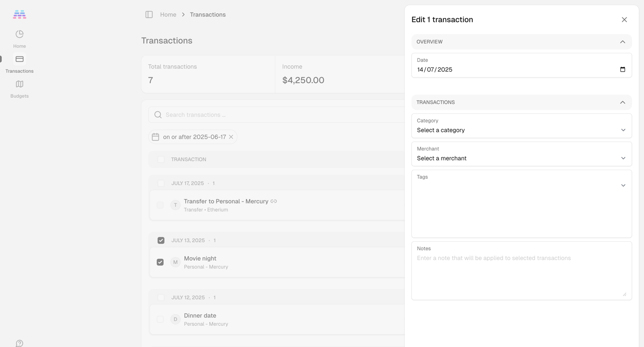Go to Transactions in sidebar
The image size is (644, 347).
tap(20, 64)
